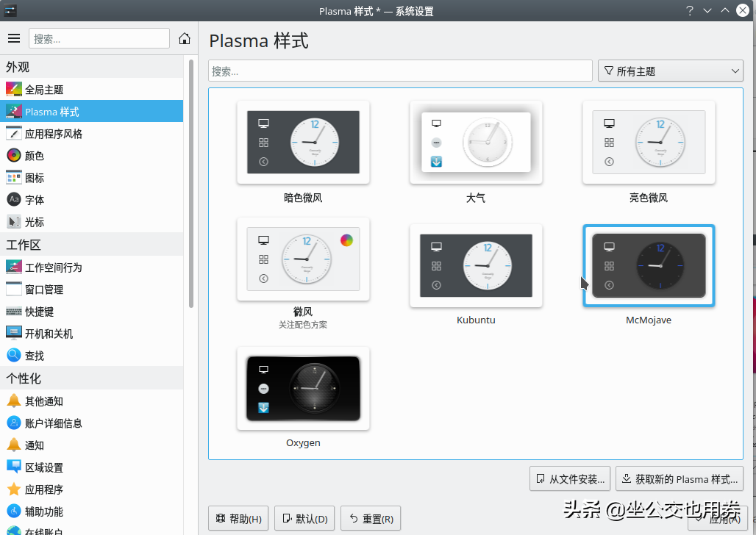Click the 辅助功能 text in sidebar
756x535 pixels.
tap(44, 512)
